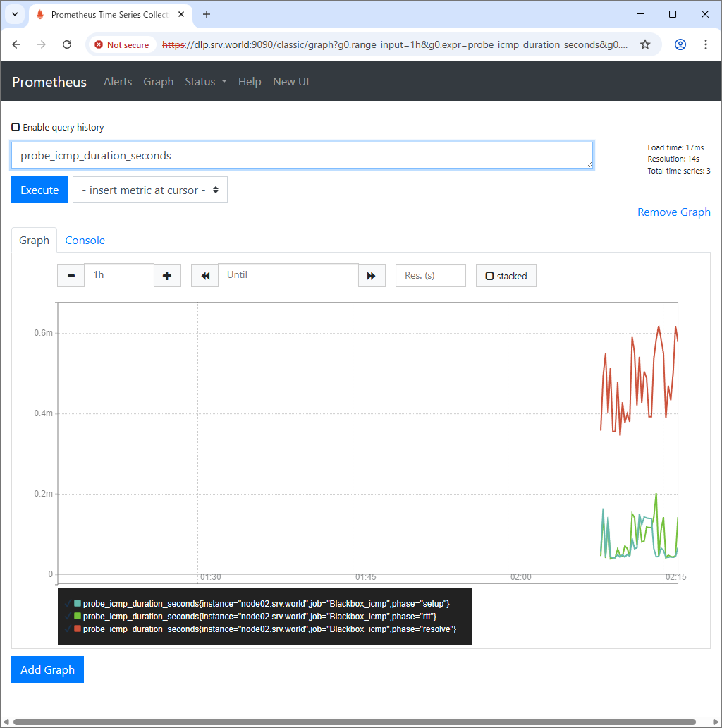Open the browser profile icon

(x=680, y=44)
